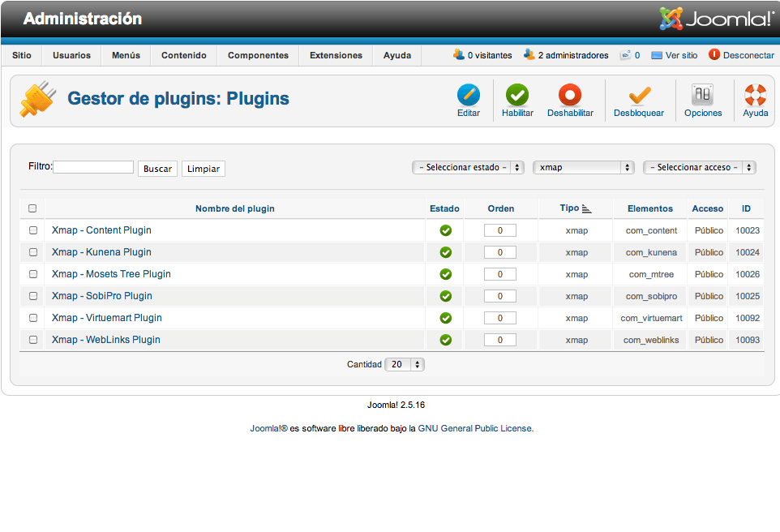This screenshot has height=532, width=780.
Task: Click the red Desconectar icon
Action: 714,54
